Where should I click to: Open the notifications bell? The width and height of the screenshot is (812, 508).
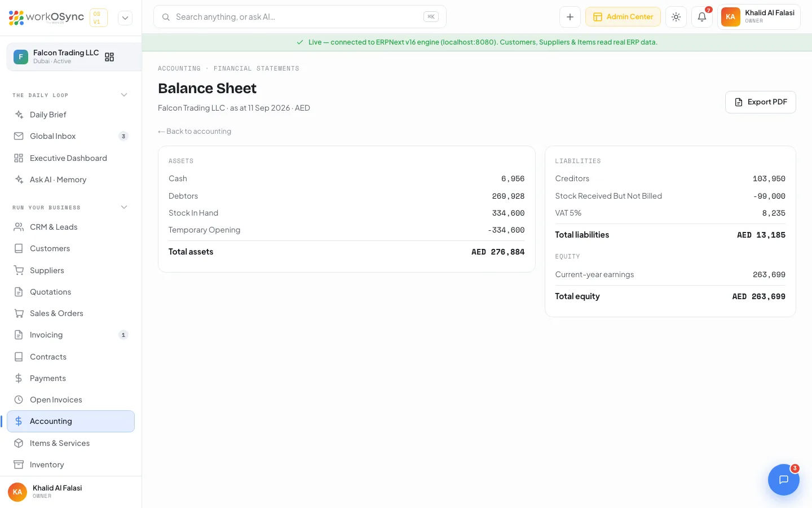[702, 17]
